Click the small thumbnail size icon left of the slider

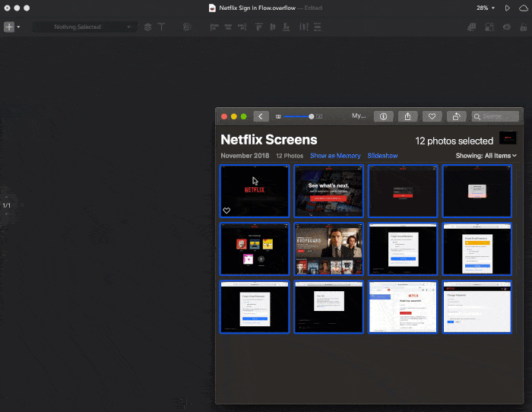[x=278, y=116]
